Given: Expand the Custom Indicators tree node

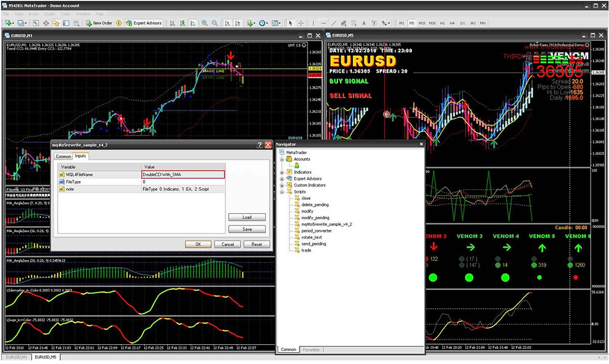Looking at the screenshot, I should (282, 185).
